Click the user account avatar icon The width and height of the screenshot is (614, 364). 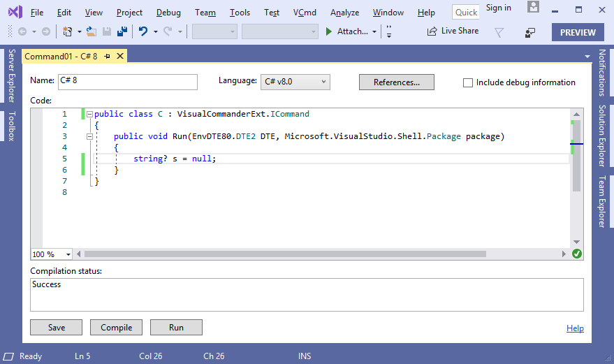[534, 8]
